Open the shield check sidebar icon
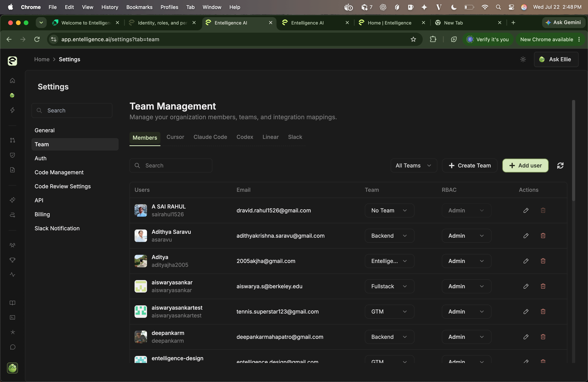This screenshot has width=588, height=382. tap(12, 155)
